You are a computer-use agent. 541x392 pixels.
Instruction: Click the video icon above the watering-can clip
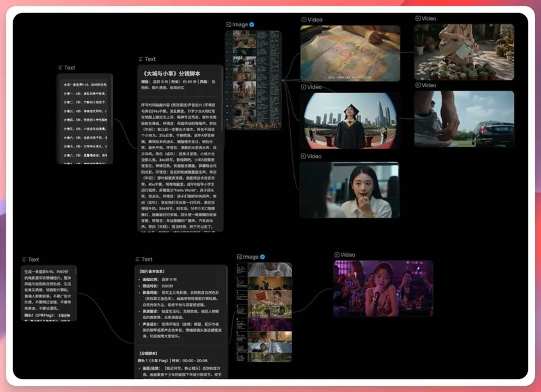pos(418,19)
